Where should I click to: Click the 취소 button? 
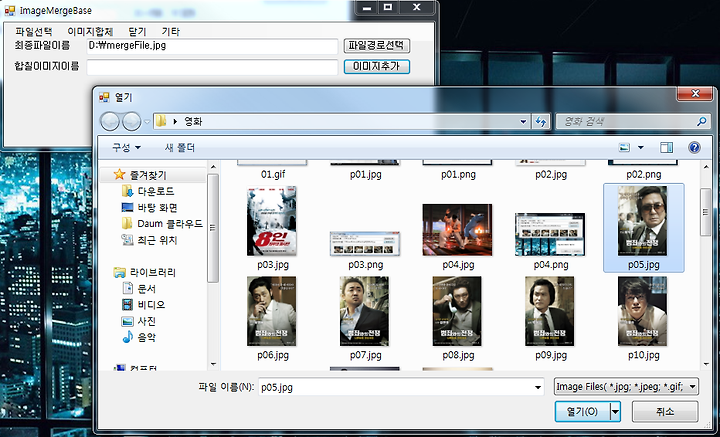pos(665,411)
